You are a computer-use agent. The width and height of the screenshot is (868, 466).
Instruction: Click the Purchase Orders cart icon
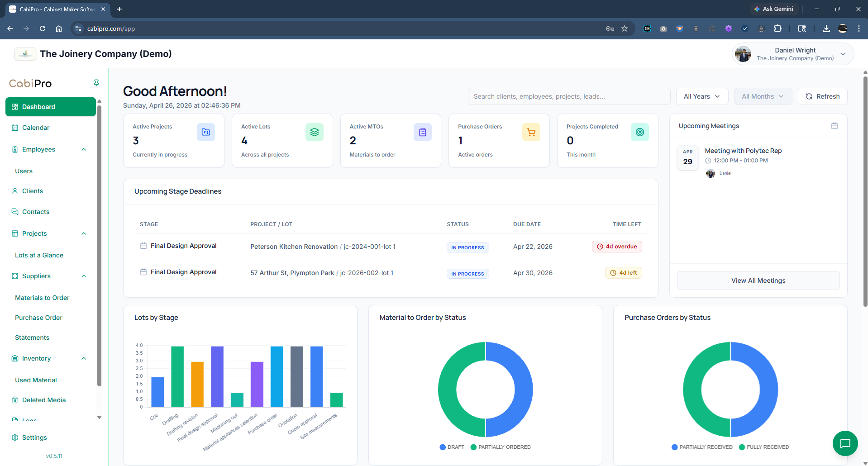click(531, 132)
